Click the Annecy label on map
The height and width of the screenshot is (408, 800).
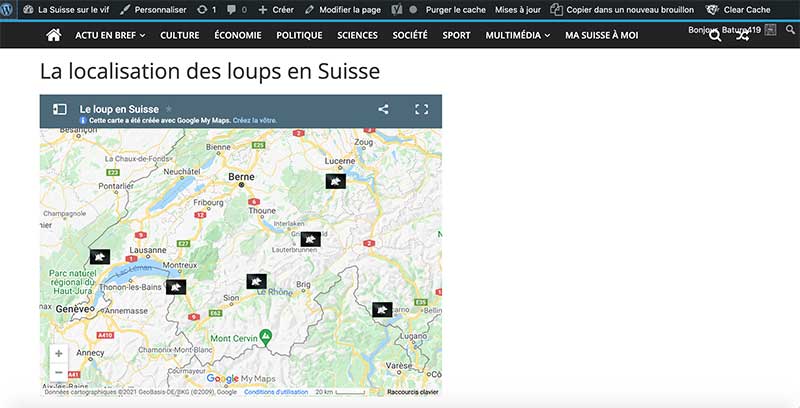coord(90,353)
